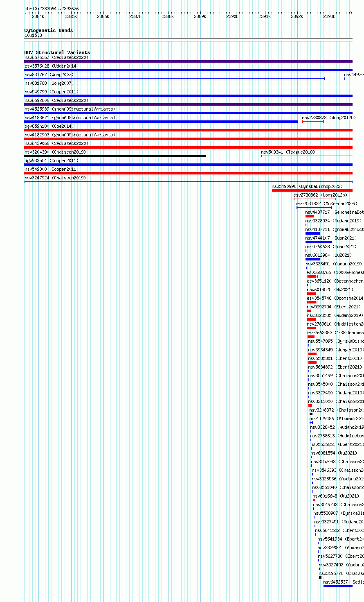This screenshot has height=602, width=364.
Task: Open variant esv3576028 (Uddin2014)
Action: [x=52, y=66]
